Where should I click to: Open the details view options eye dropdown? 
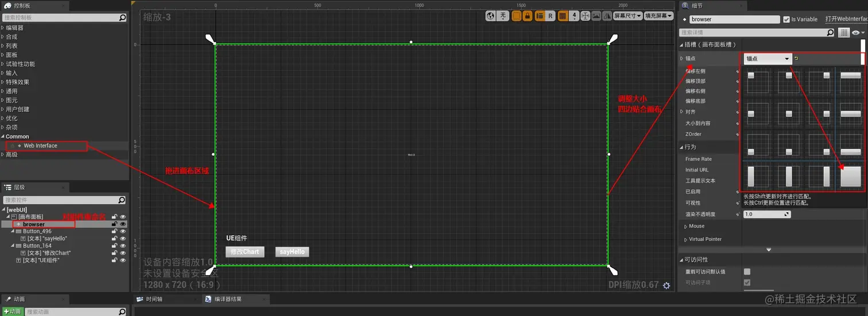[858, 33]
